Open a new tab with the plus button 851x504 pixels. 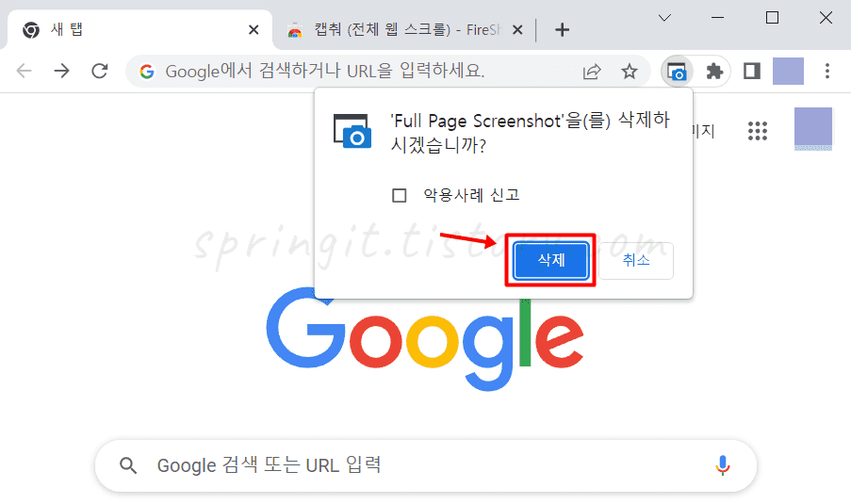pos(563,30)
